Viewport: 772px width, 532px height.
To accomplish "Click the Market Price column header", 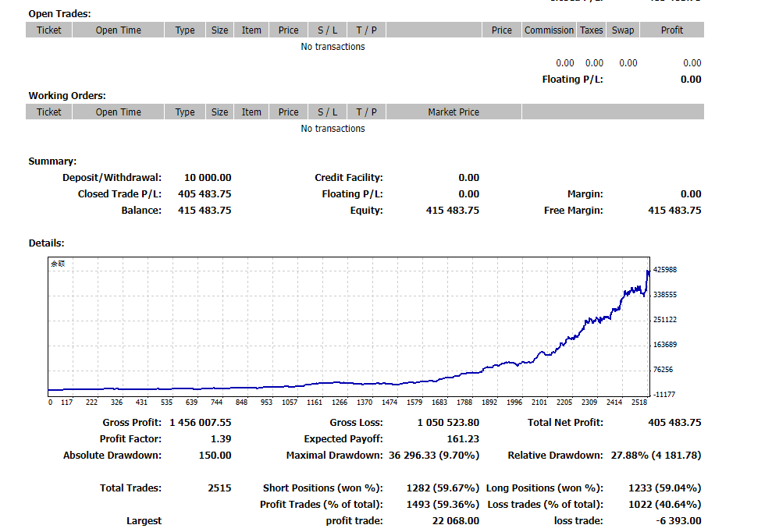I will point(454,112).
